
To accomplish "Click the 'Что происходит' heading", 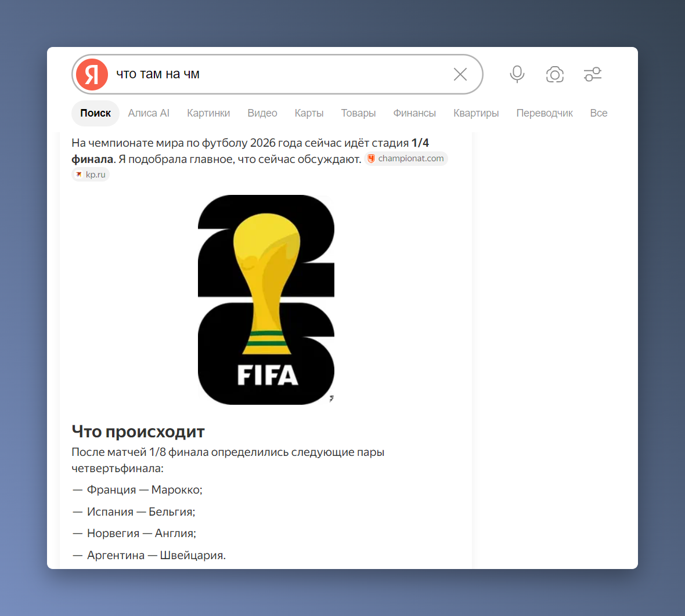I will click(138, 432).
